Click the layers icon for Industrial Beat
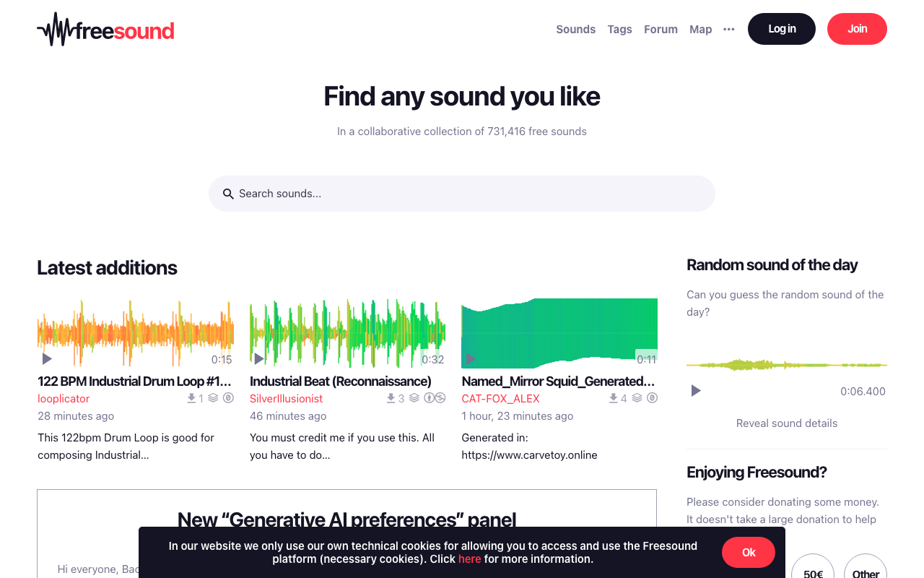Screen dimensions: 924x578 (x=414, y=398)
